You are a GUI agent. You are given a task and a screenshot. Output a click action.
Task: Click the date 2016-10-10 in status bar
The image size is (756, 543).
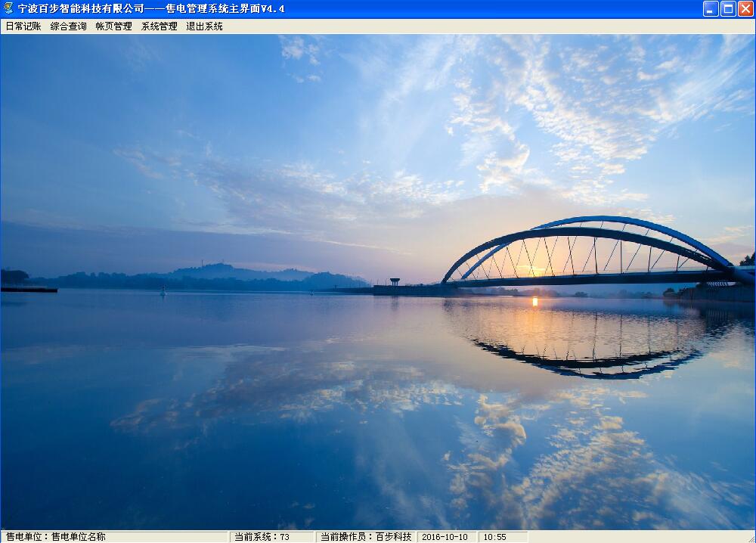point(445,537)
